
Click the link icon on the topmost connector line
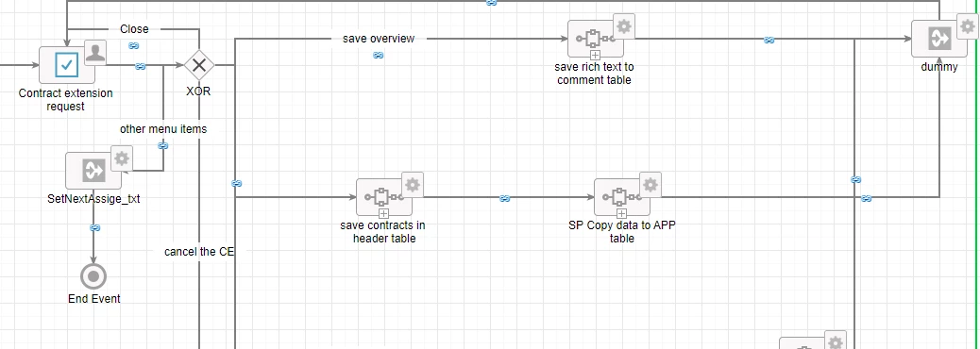tap(491, 3)
